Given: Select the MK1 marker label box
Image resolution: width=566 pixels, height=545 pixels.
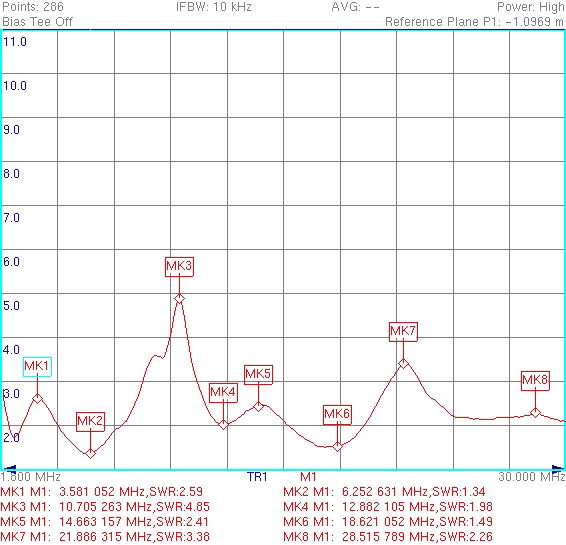Looking at the screenshot, I should click(x=37, y=367).
